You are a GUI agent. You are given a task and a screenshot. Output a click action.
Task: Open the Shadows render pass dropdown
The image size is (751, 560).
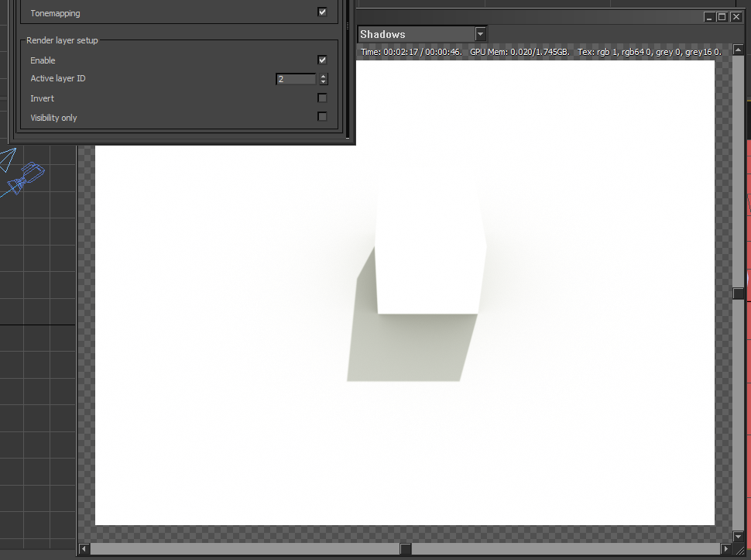[x=480, y=34]
